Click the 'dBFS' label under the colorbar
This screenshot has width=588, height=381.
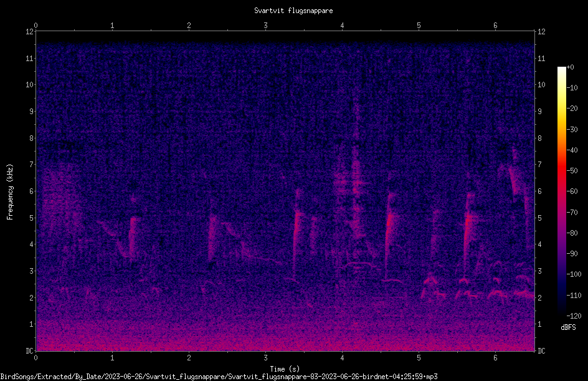(568, 327)
